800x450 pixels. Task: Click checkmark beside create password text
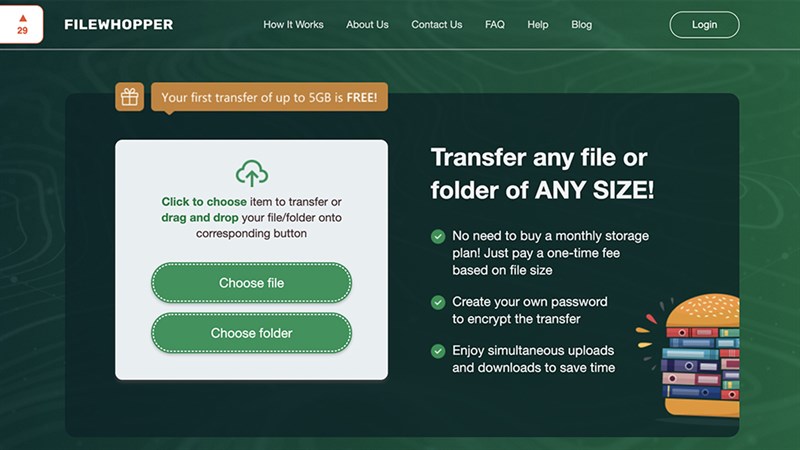point(438,303)
